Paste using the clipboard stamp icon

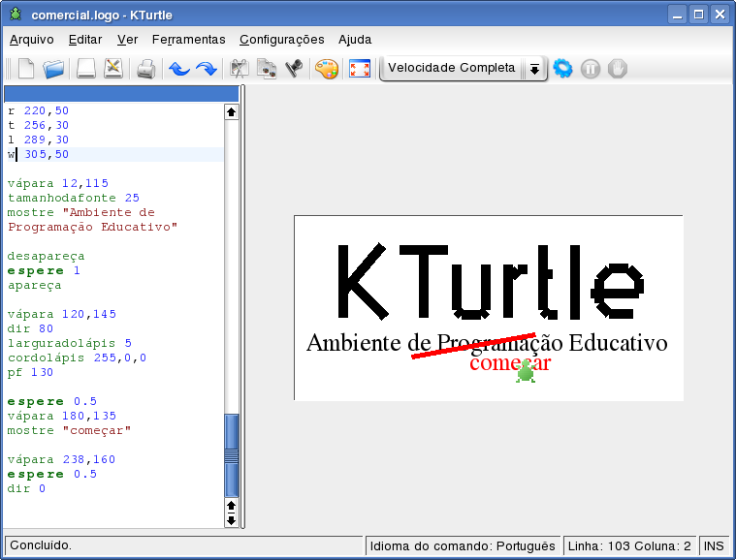tap(295, 69)
